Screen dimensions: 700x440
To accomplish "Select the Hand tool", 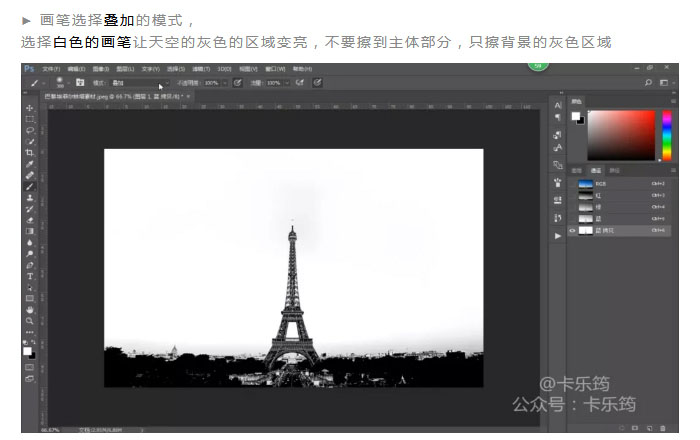I will pyautogui.click(x=30, y=310).
